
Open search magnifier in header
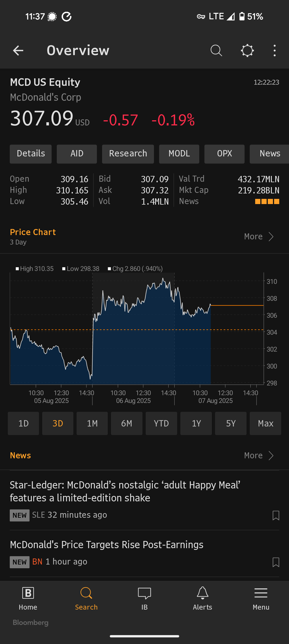click(216, 51)
